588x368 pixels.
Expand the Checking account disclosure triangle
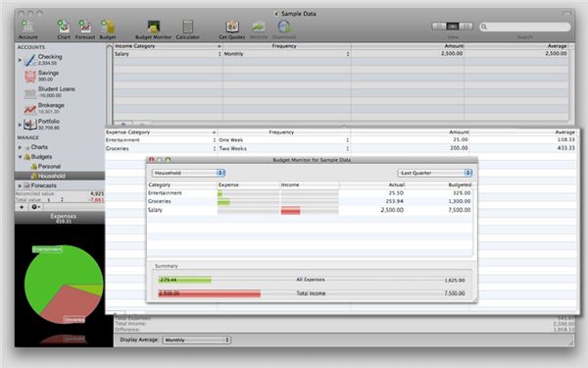20,60
